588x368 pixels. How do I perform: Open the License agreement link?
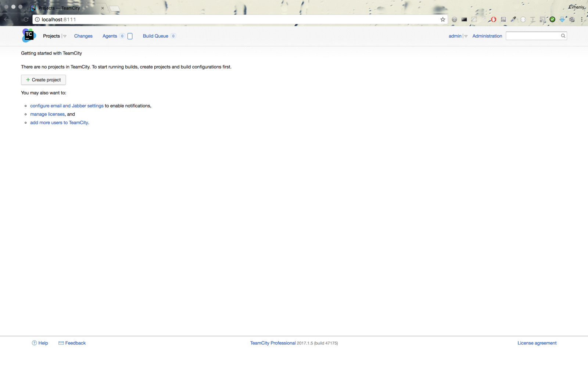click(537, 343)
